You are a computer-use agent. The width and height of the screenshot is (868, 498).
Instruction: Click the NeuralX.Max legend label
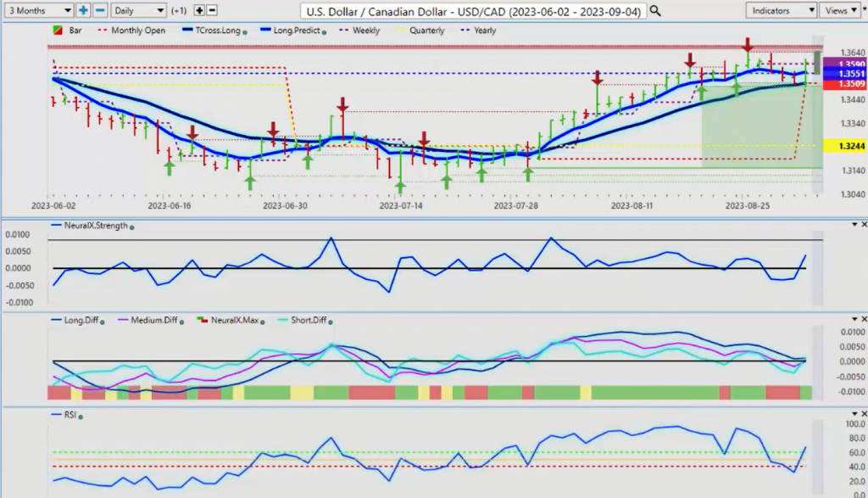[235, 320]
